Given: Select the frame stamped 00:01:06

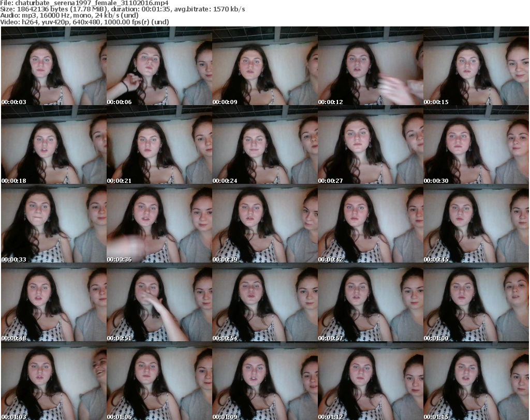Looking at the screenshot, I should 159,381.
